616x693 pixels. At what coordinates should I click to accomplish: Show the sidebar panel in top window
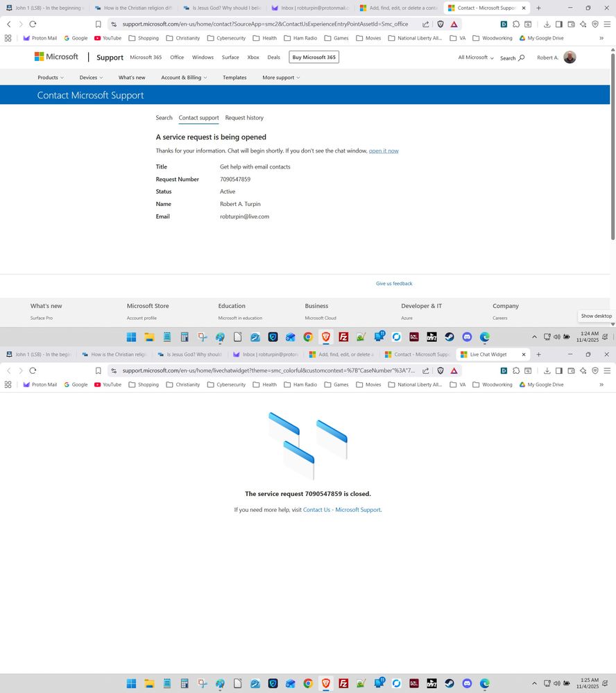pos(559,24)
